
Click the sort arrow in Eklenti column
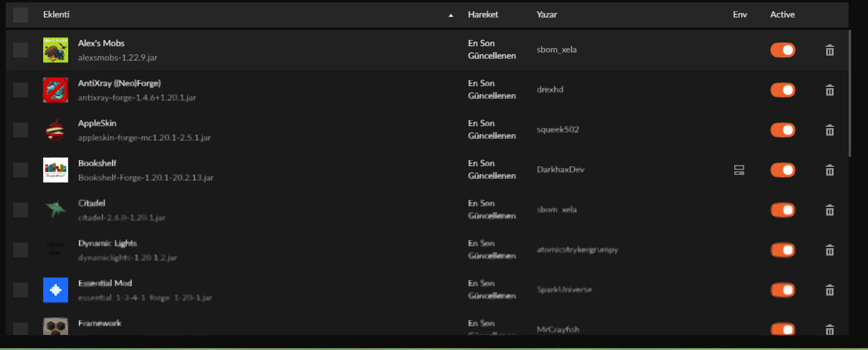click(x=451, y=15)
